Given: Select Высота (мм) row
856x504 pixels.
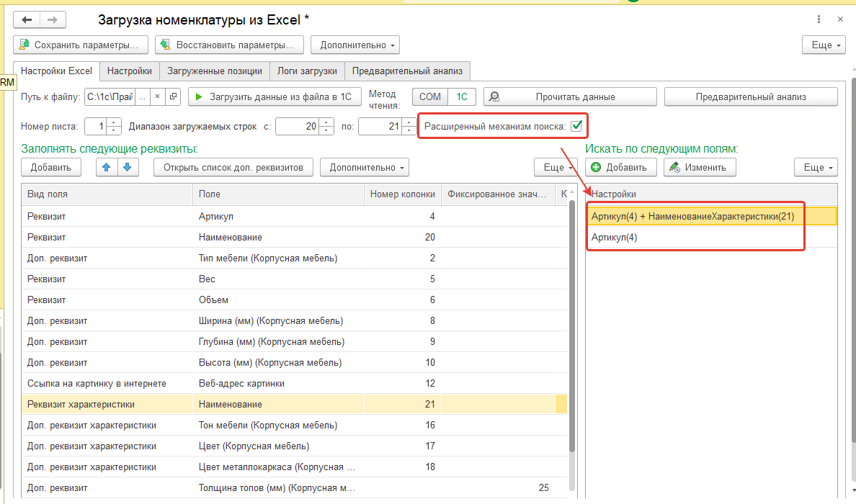Looking at the screenshot, I should 295,363.
